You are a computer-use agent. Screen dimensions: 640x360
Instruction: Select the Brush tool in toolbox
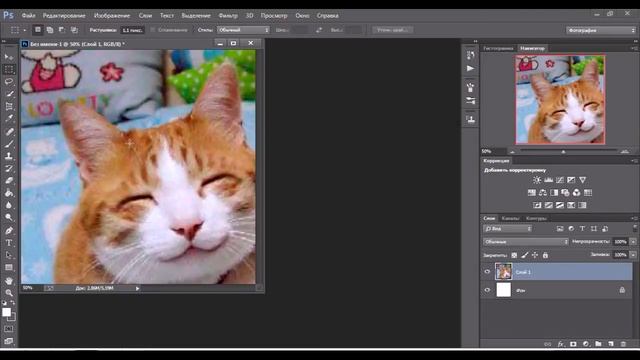(9, 144)
